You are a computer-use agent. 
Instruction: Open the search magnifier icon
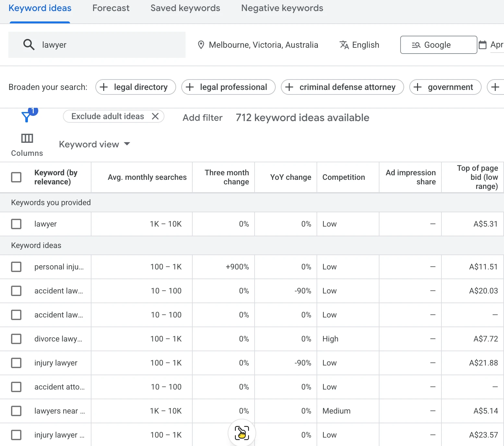coord(29,44)
